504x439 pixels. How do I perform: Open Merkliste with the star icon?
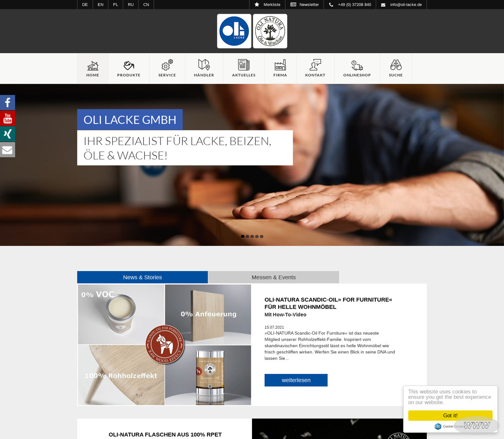[x=267, y=5]
